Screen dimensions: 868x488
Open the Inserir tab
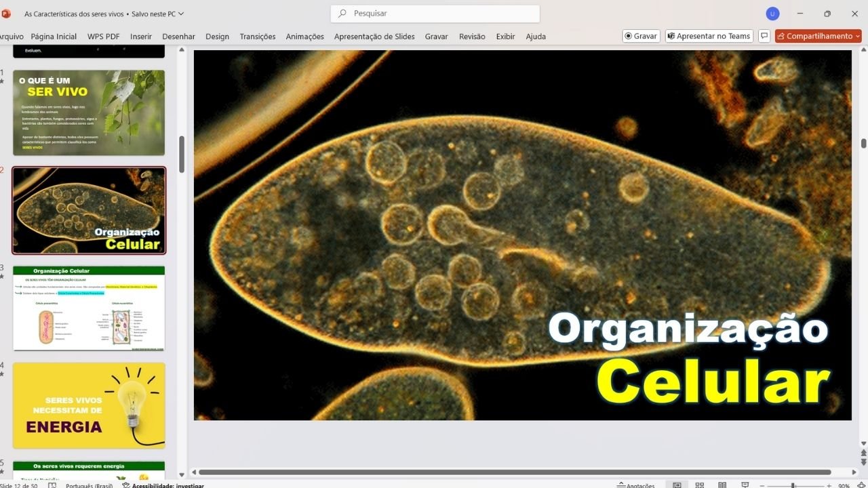point(141,37)
